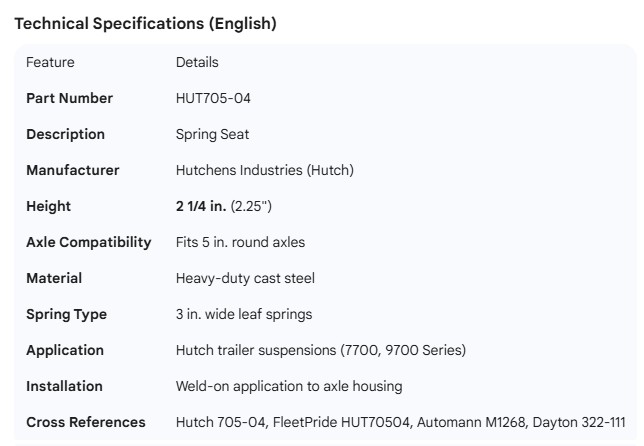Click the Heavy-duty cast steel value
Screen dimensions: 644x446
point(245,278)
